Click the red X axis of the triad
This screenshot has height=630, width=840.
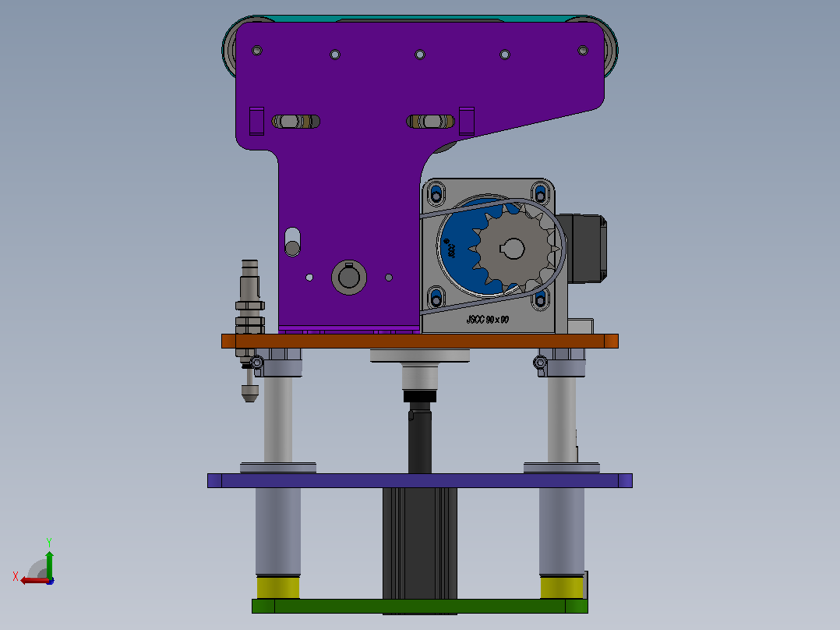coord(35,580)
